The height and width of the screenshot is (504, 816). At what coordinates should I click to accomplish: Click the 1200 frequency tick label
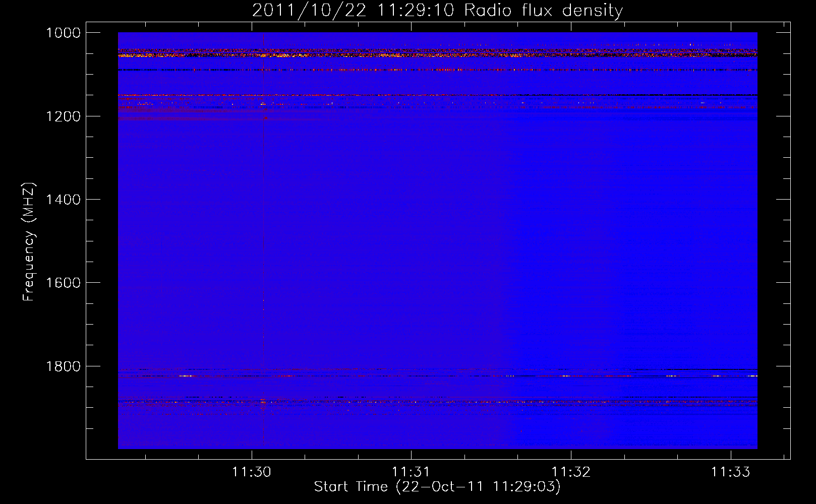(64, 116)
